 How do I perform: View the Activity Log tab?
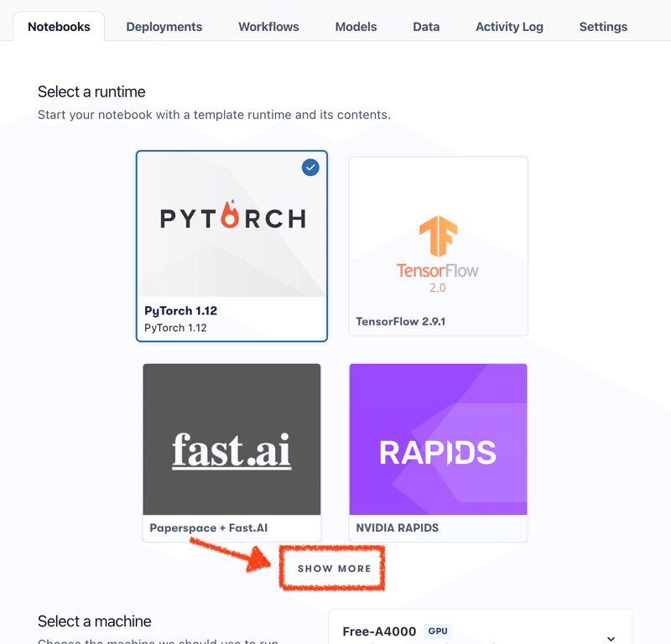[509, 27]
